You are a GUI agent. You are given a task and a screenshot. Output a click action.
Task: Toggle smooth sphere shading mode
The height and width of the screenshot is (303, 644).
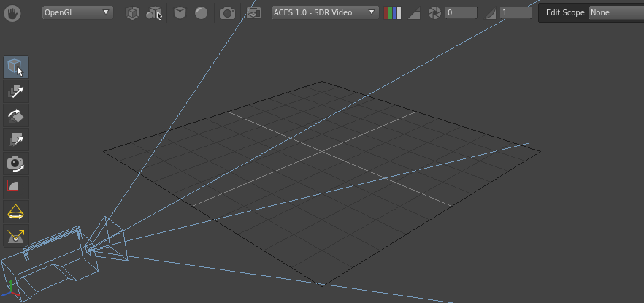click(x=201, y=12)
